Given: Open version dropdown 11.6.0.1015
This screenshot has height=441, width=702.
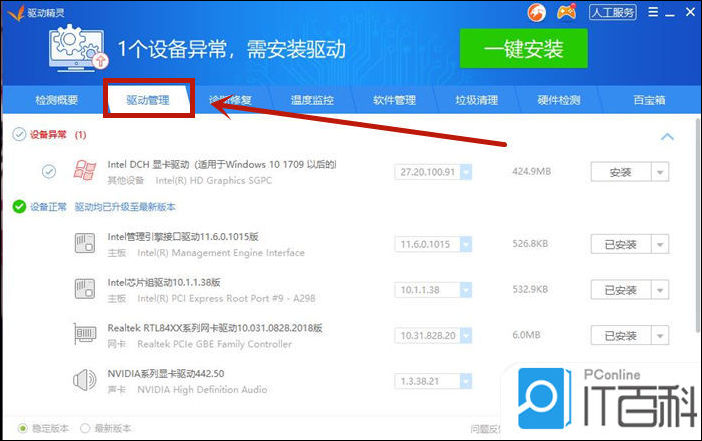Looking at the screenshot, I should [466, 244].
